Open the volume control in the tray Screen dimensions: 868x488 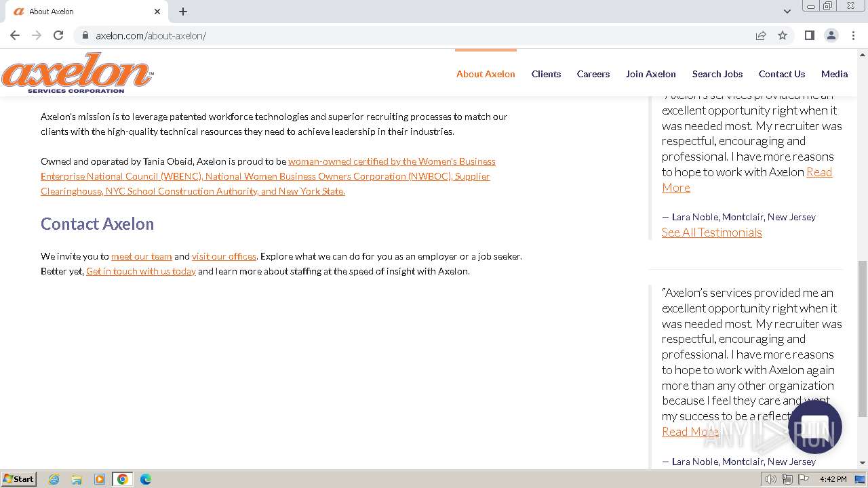tap(771, 479)
